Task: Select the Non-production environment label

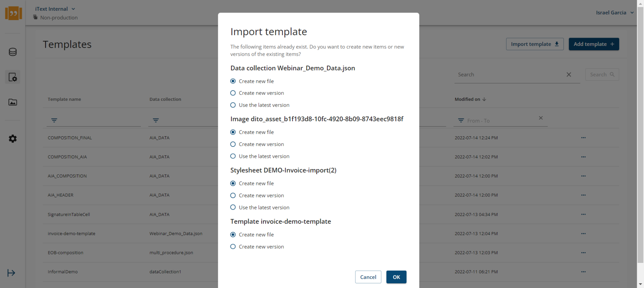Action: pos(58,18)
